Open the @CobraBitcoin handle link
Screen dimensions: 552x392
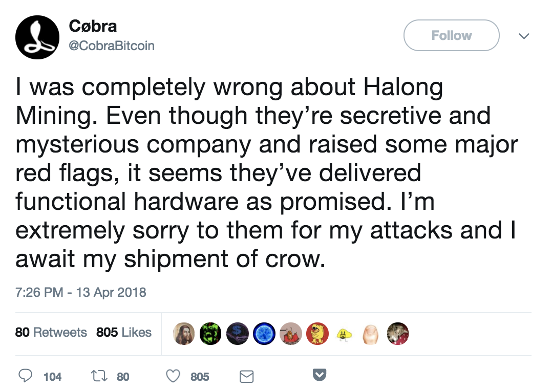(112, 46)
